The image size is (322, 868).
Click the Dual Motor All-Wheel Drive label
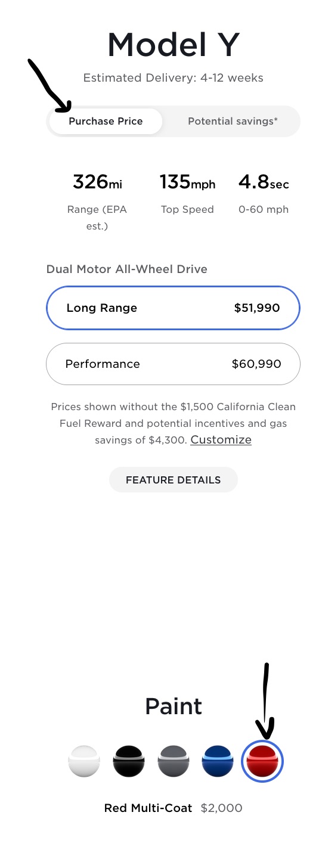[127, 269]
